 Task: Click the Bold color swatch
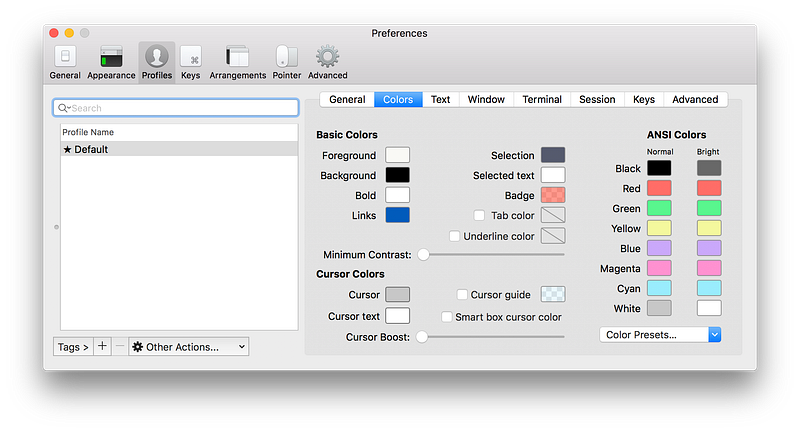click(397, 195)
